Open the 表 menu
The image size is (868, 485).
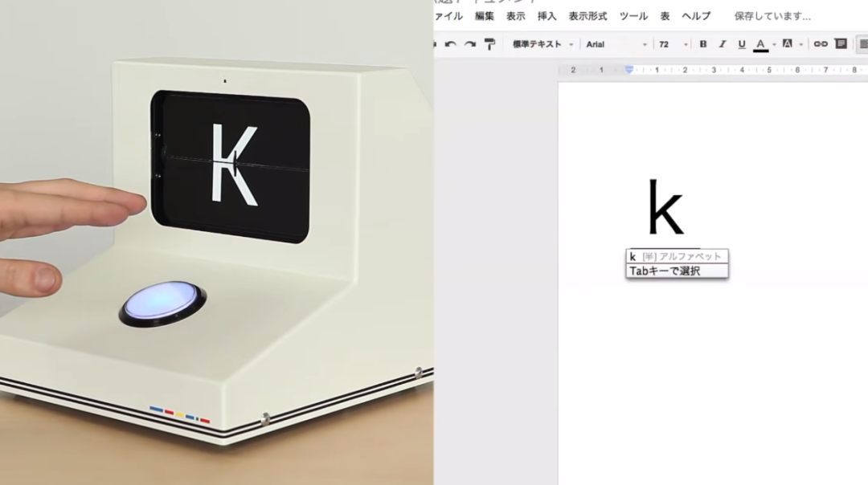tap(665, 16)
